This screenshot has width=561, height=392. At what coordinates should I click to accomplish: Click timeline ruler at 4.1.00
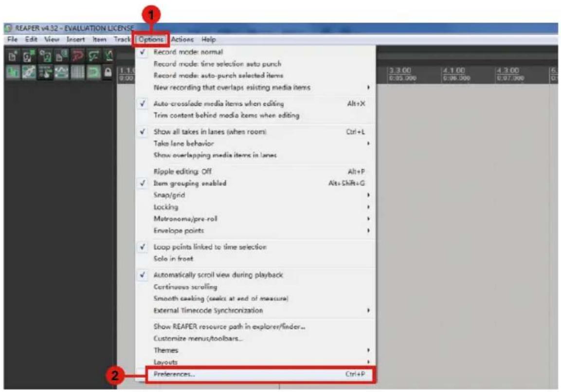pyautogui.click(x=454, y=71)
